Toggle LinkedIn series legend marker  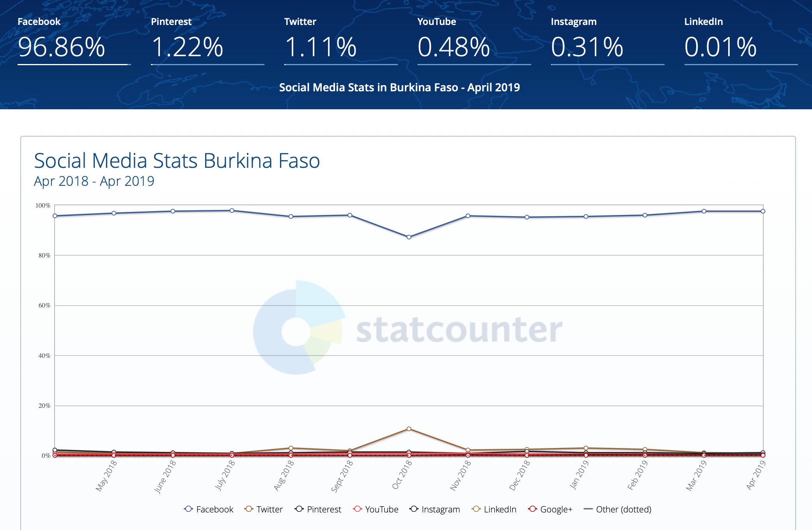click(476, 509)
